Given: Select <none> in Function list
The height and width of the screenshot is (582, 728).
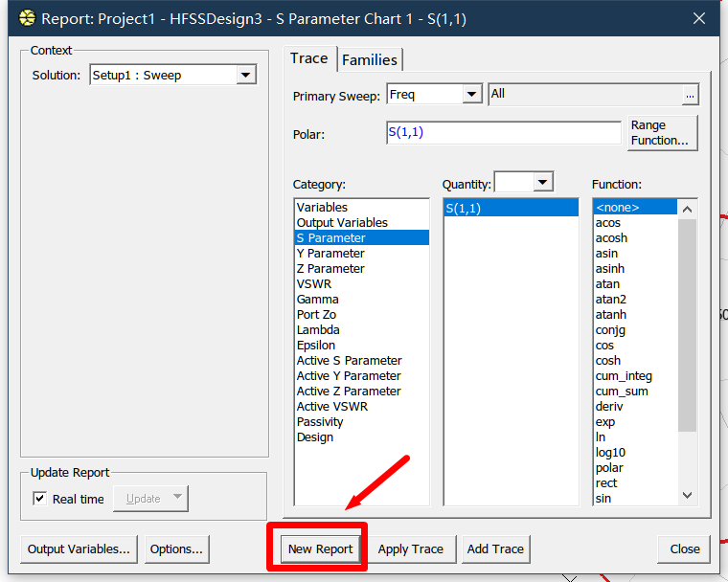Looking at the screenshot, I should [635, 207].
